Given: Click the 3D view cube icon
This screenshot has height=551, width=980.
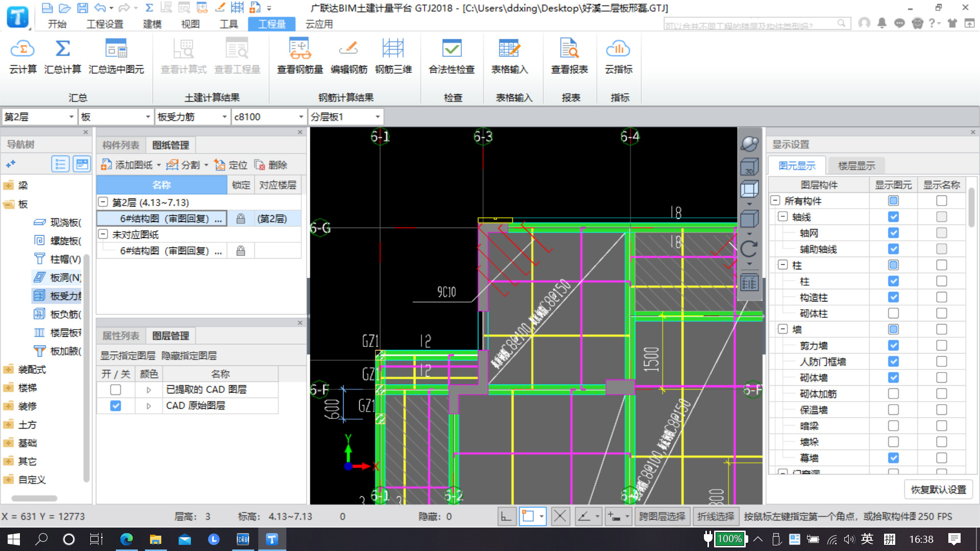Looking at the screenshot, I should point(749,167).
